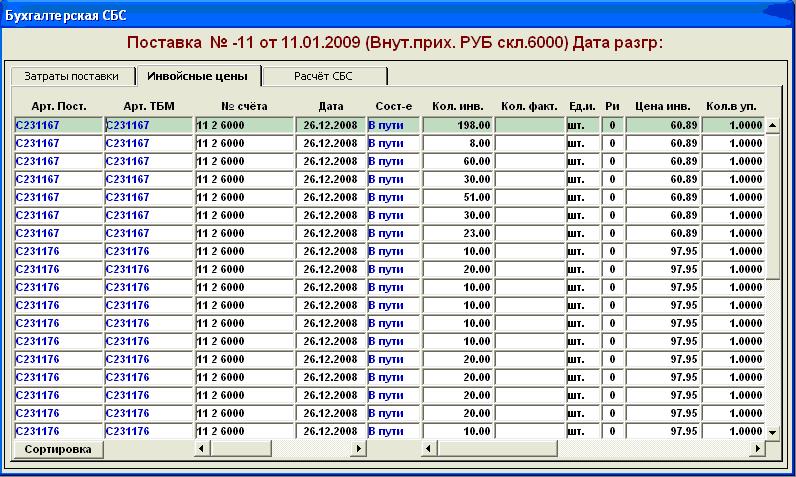Select the 198.00 quantity cell
The image size is (796, 477).
pyautogui.click(x=457, y=125)
